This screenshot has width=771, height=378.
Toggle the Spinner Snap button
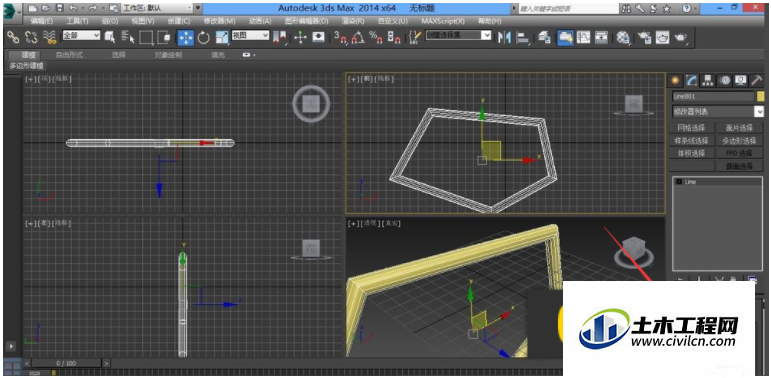click(394, 37)
